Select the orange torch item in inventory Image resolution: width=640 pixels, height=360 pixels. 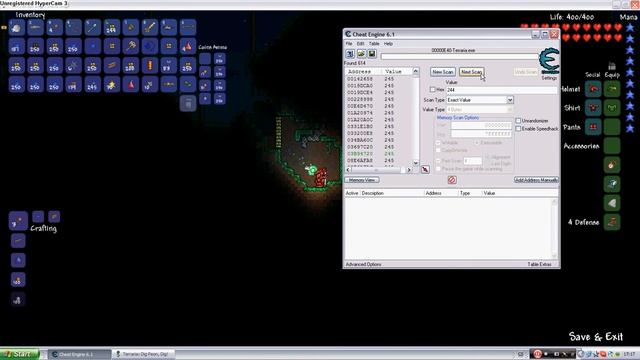point(149,65)
